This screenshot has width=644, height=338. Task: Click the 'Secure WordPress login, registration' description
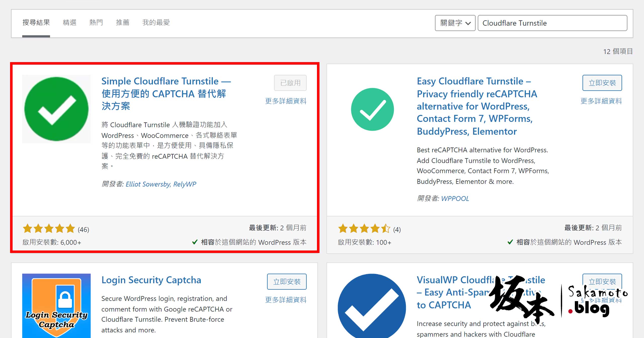pos(167,314)
